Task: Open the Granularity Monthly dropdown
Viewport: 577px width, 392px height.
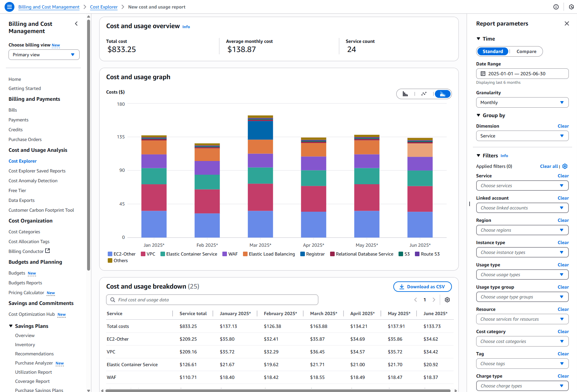Action: 522,102
